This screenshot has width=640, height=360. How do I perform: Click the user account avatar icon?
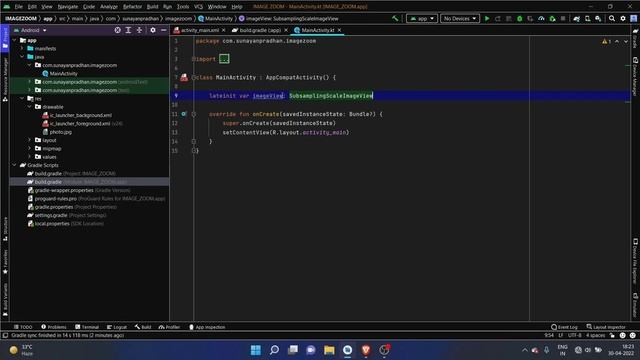point(633,18)
